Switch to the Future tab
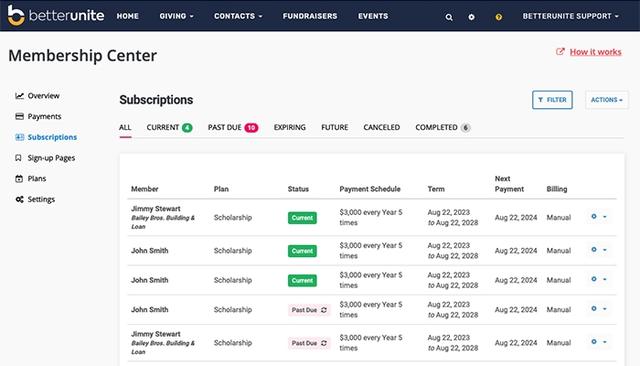 point(334,127)
